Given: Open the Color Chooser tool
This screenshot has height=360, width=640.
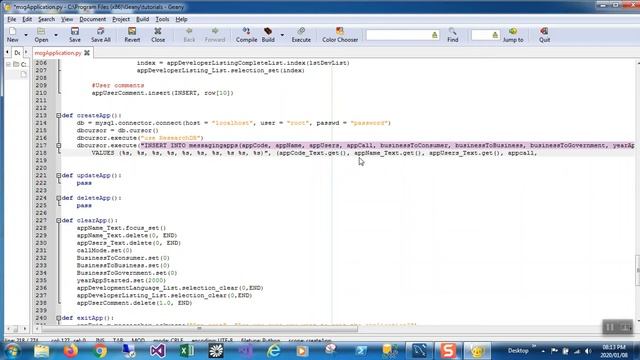Looking at the screenshot, I should [340, 35].
